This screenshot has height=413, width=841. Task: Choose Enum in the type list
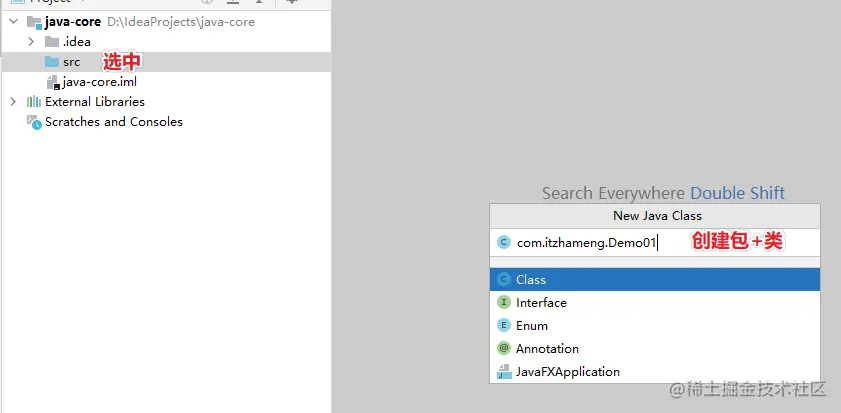click(655, 326)
